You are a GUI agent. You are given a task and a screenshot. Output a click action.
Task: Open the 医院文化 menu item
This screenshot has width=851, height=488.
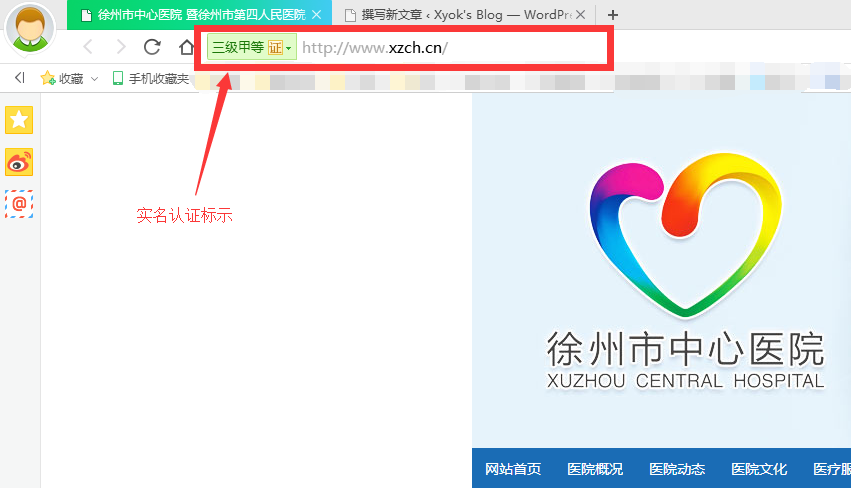pos(759,469)
